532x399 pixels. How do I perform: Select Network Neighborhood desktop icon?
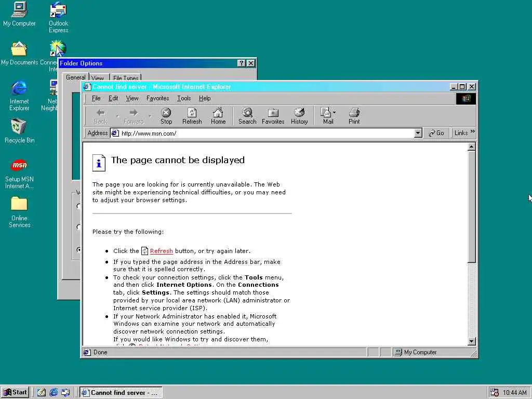point(52,96)
